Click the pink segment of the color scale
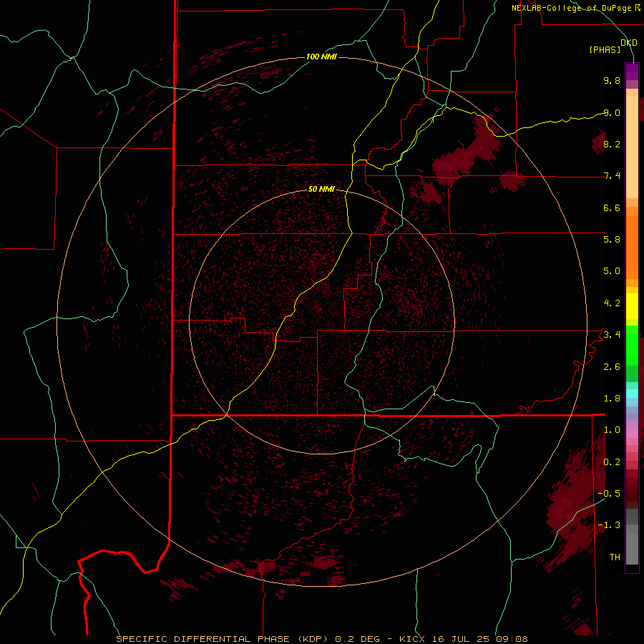The height and width of the screenshot is (644, 644). (632, 434)
